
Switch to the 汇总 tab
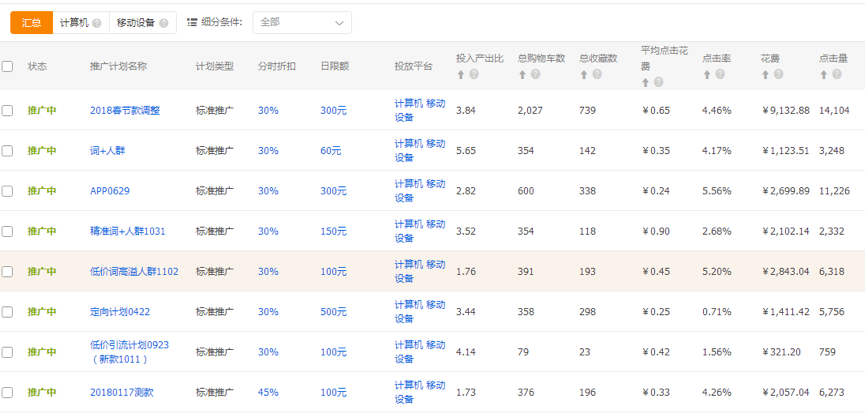click(31, 22)
